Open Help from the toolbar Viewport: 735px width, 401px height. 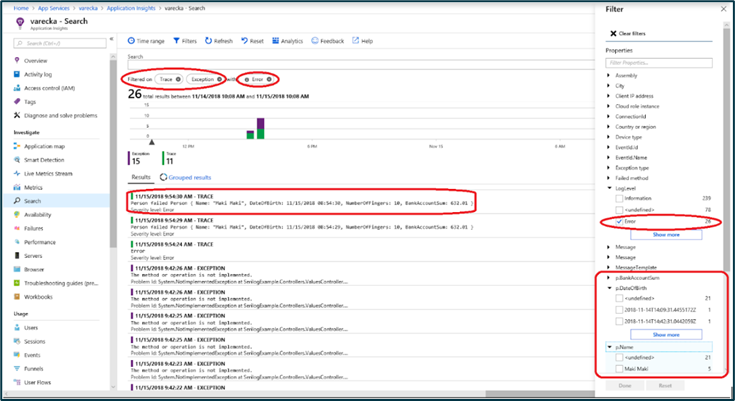coord(364,41)
